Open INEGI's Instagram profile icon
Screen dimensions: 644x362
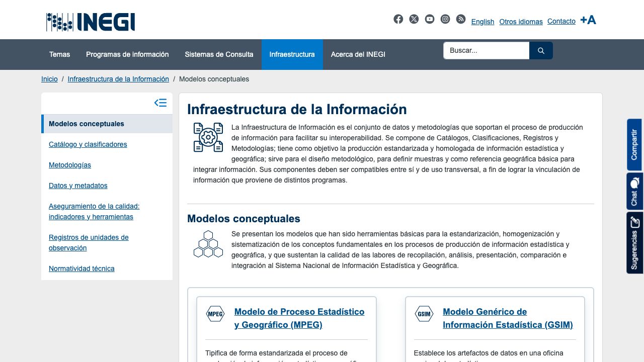click(x=445, y=19)
